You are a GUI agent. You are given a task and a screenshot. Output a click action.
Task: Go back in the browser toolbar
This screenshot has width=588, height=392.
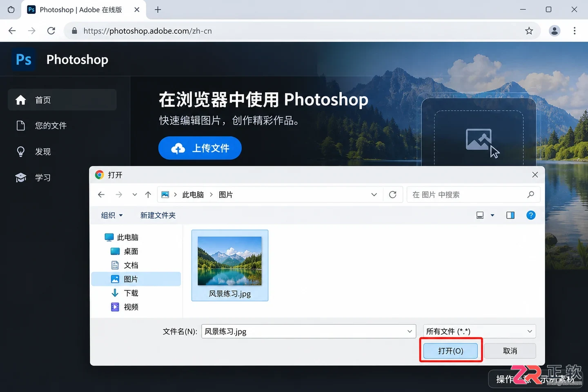tap(12, 31)
